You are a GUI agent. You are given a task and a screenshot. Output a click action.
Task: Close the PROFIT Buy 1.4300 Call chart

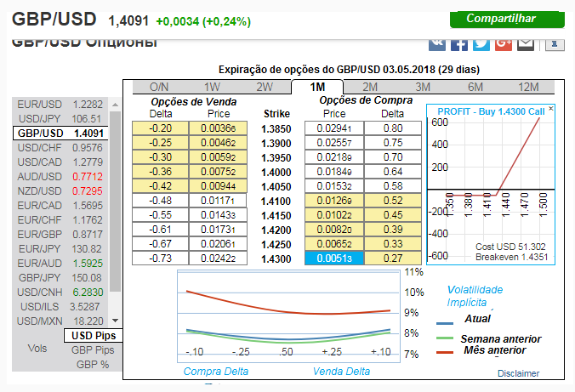pos(550,109)
